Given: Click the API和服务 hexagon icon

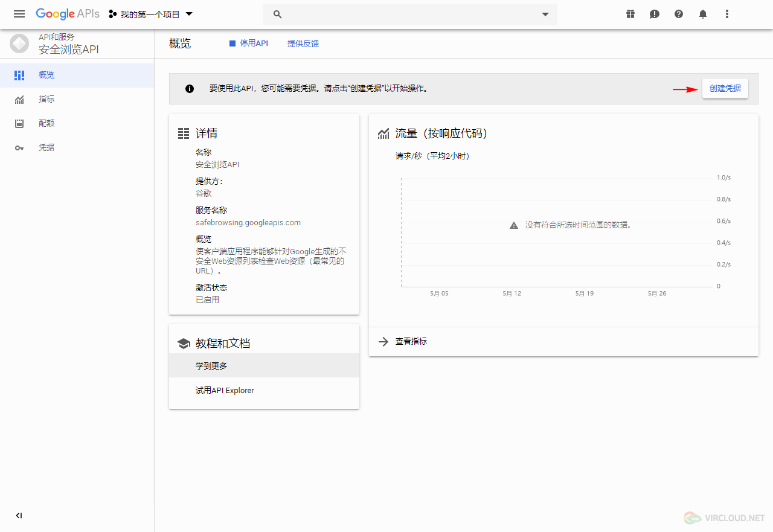Looking at the screenshot, I should point(19,44).
